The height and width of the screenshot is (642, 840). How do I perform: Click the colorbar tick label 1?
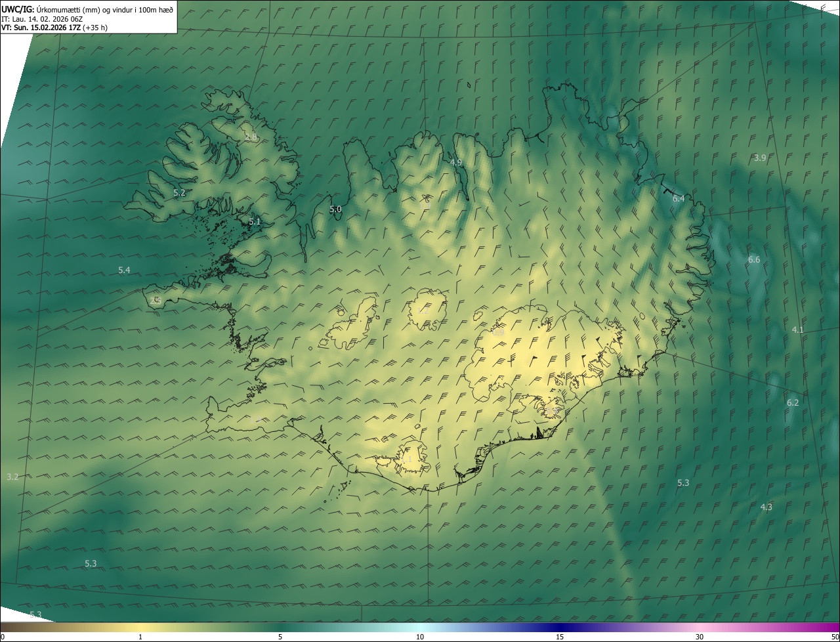pos(140,637)
